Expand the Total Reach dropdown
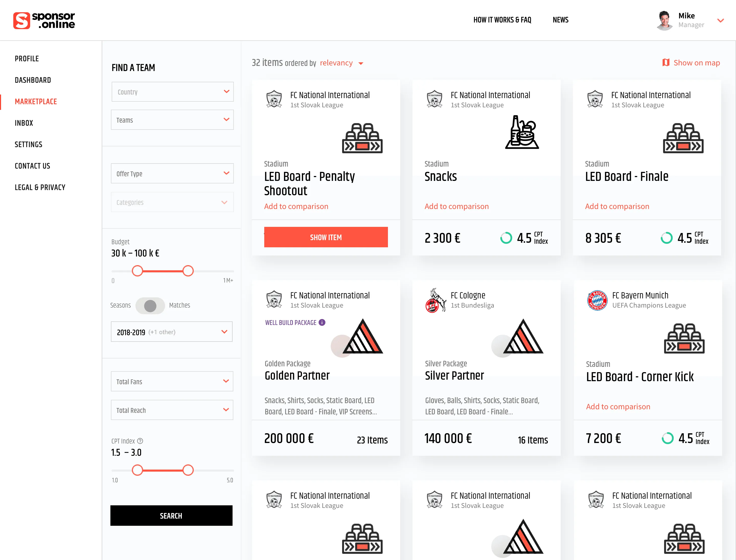The image size is (736, 560). pyautogui.click(x=172, y=410)
